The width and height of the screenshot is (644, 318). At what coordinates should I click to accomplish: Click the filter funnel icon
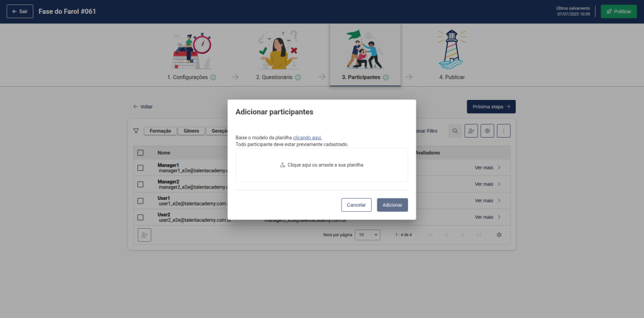click(x=136, y=131)
